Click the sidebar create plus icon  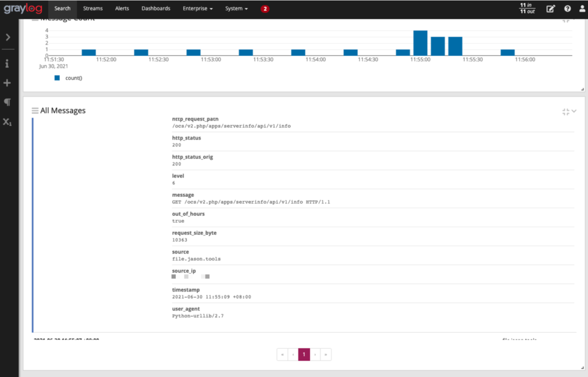pyautogui.click(x=7, y=83)
